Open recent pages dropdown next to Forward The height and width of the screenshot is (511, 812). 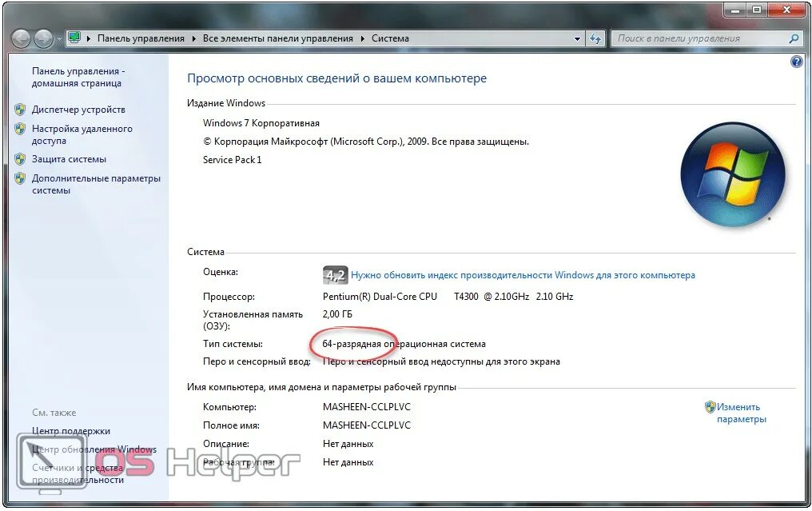pos(58,39)
